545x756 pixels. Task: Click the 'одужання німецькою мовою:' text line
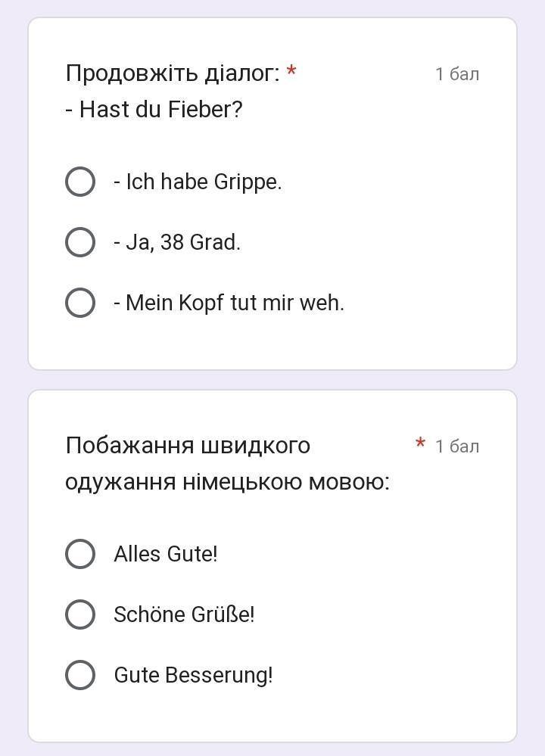227,482
